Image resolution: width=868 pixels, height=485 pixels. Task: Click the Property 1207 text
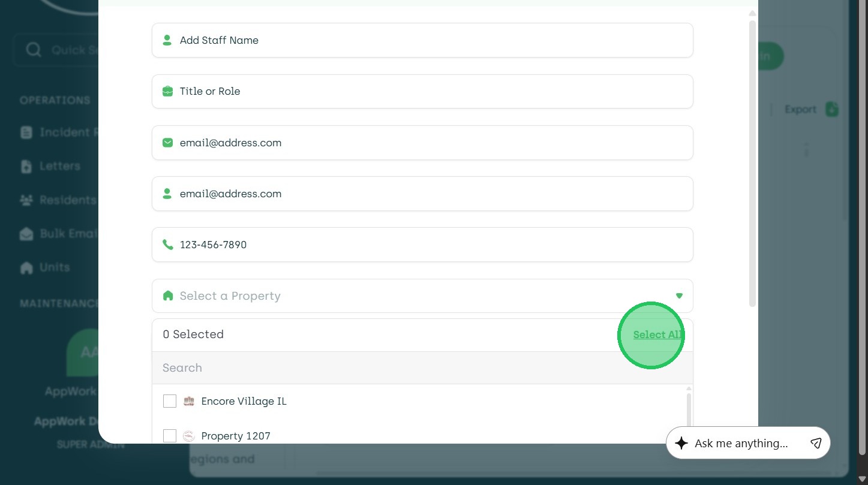pos(236,436)
